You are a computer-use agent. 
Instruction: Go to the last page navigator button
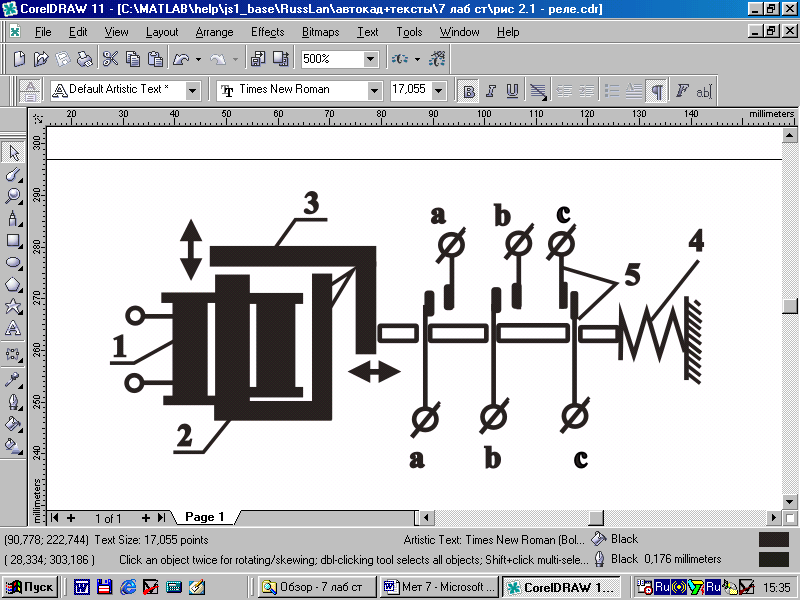(161, 518)
